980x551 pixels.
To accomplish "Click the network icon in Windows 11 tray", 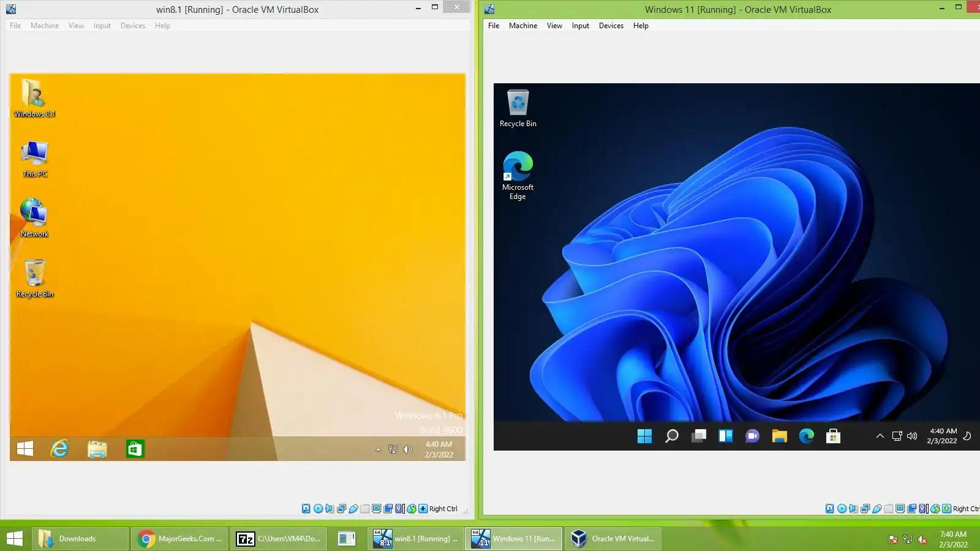I will pyautogui.click(x=897, y=436).
